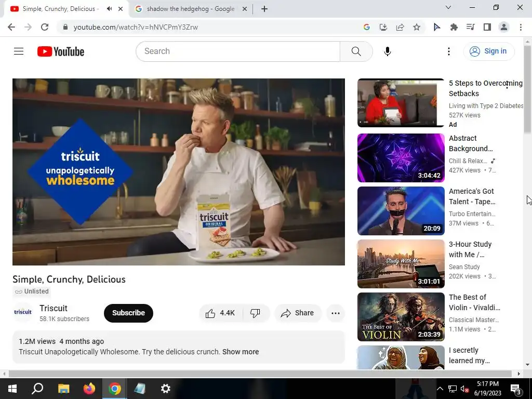Open the 5 Steps ad thumbnail

coord(401,103)
